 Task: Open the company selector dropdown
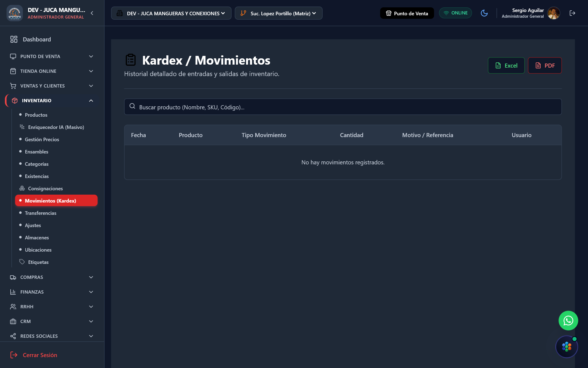[171, 13]
